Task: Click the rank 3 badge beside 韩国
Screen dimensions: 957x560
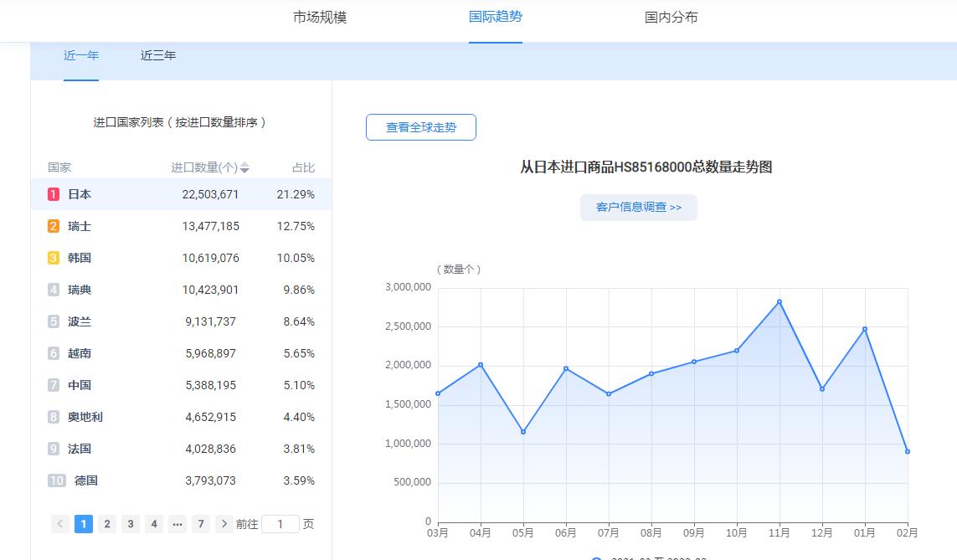Action: tap(52, 258)
